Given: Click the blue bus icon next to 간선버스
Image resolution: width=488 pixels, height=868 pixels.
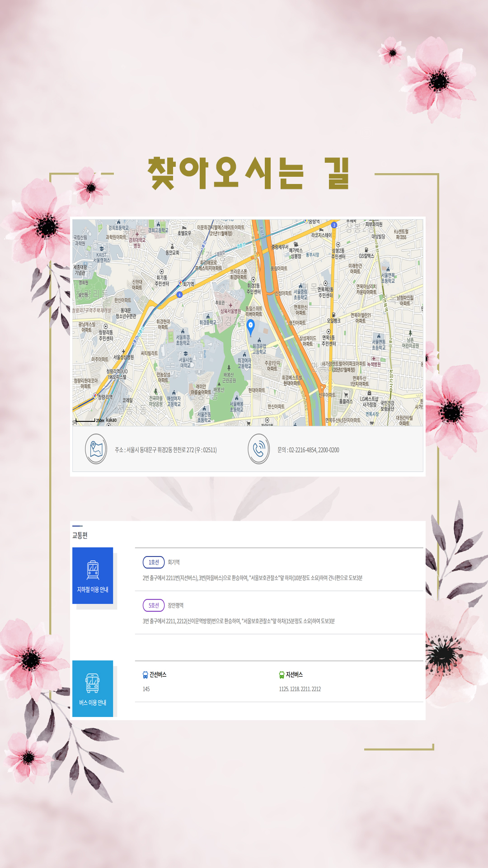Looking at the screenshot, I should point(145,675).
